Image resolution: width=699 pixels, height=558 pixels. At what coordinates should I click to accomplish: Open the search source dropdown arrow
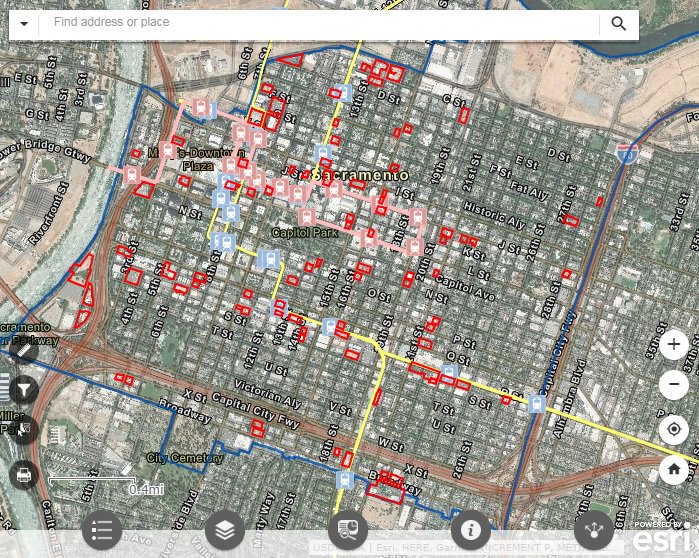24,24
